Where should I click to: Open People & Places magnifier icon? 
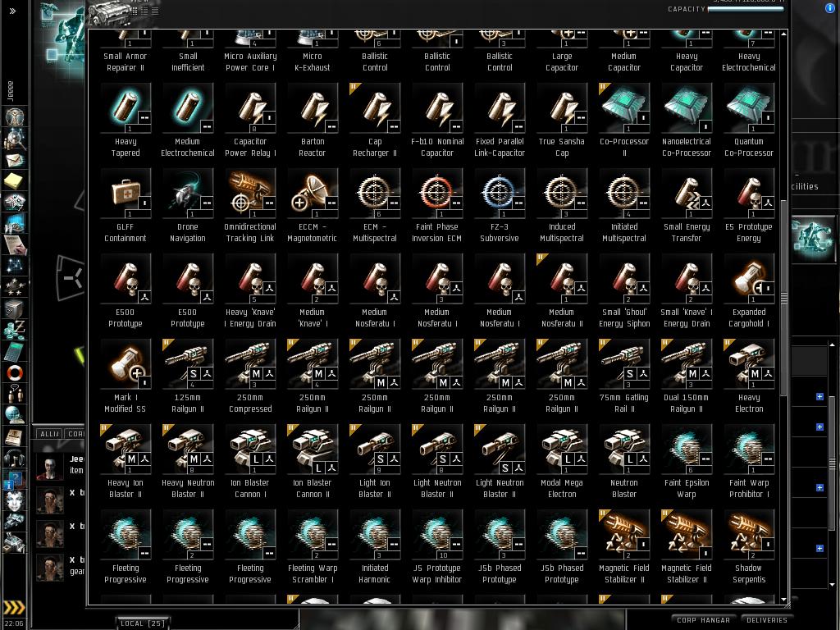[x=14, y=139]
